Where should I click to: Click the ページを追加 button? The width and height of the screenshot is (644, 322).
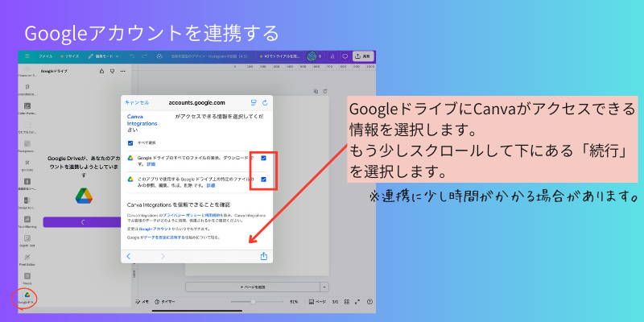click(253, 287)
